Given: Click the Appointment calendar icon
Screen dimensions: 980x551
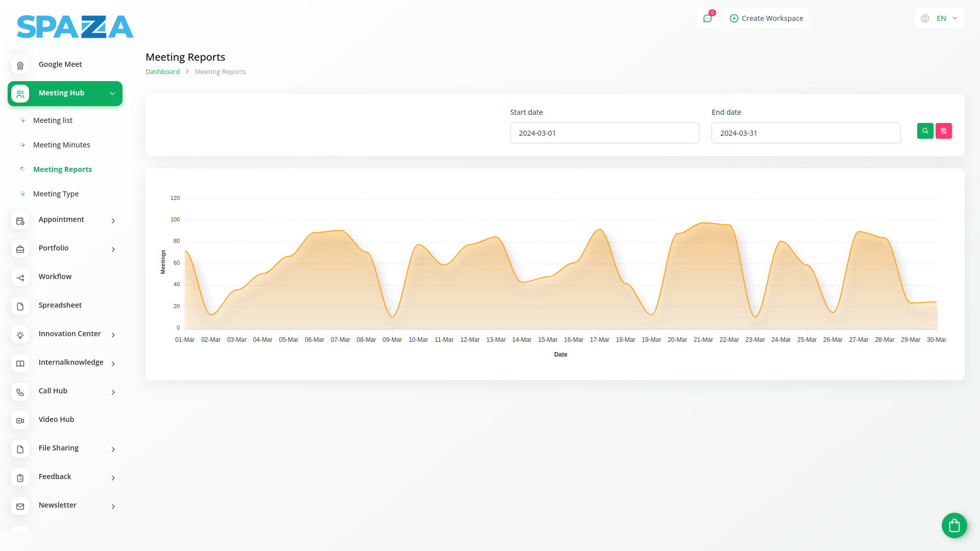Looking at the screenshot, I should (x=20, y=220).
